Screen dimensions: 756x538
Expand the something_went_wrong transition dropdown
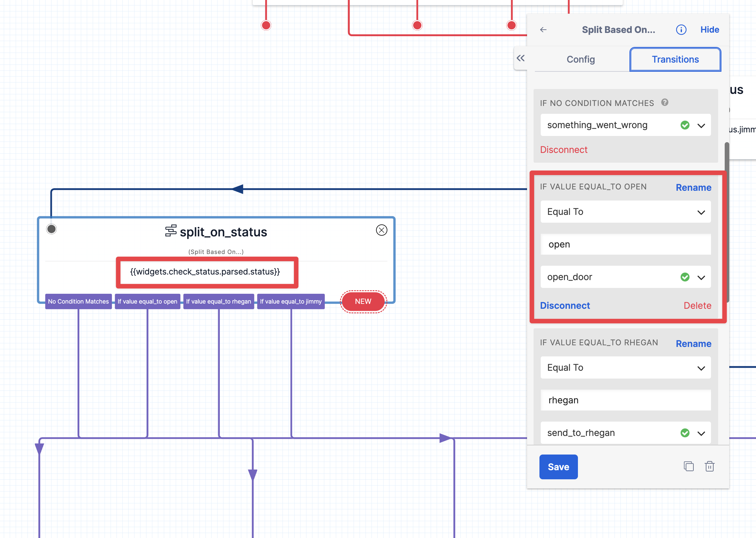coord(701,126)
